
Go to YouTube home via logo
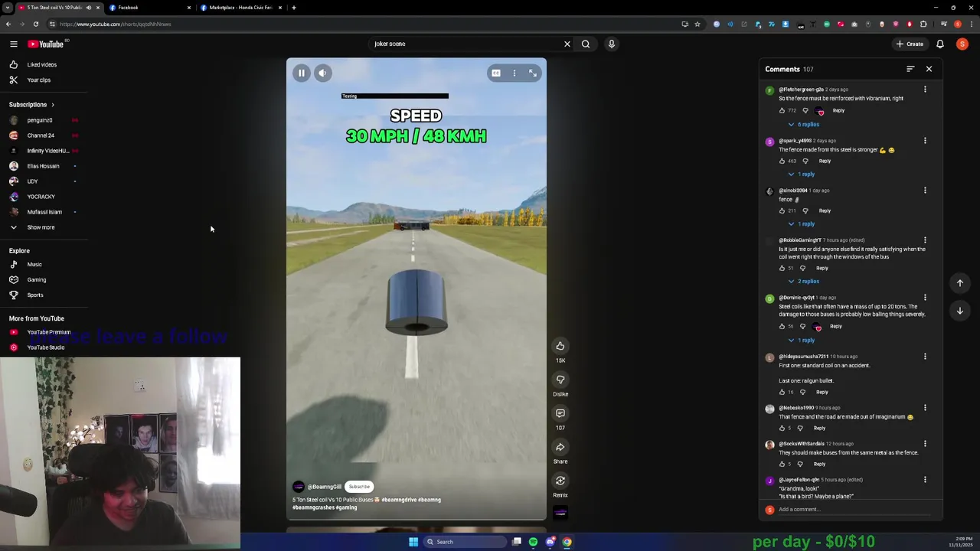click(46, 44)
